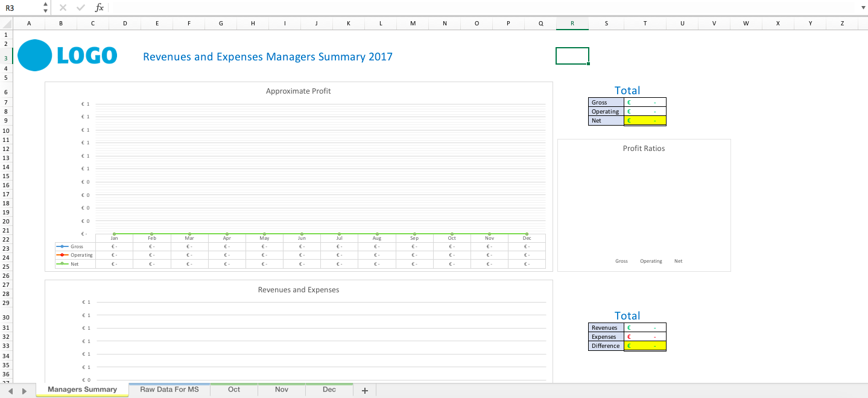
Task: Click the right sheet navigation arrow
Action: click(x=24, y=390)
